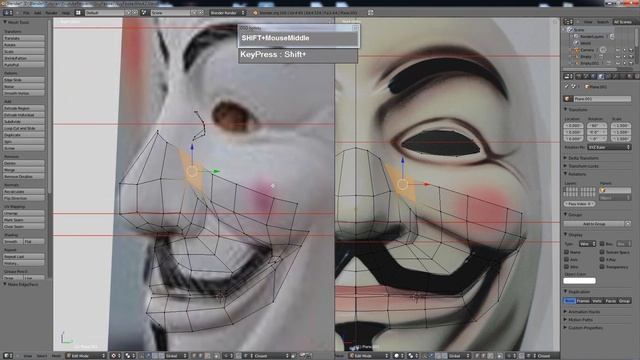
Task: Click the 3D View editor type icon bottom left
Action: pyautogui.click(x=7, y=356)
